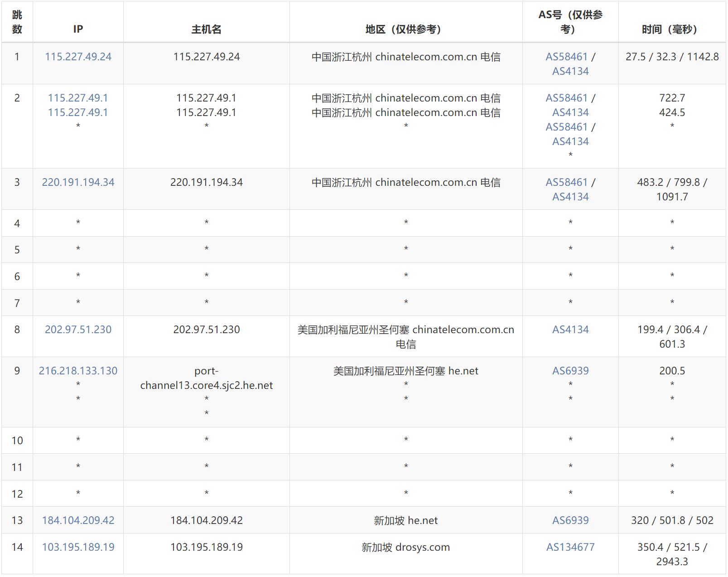Click hostname cell 202.97.51.230
Screen dimensions: 728x577
point(206,330)
